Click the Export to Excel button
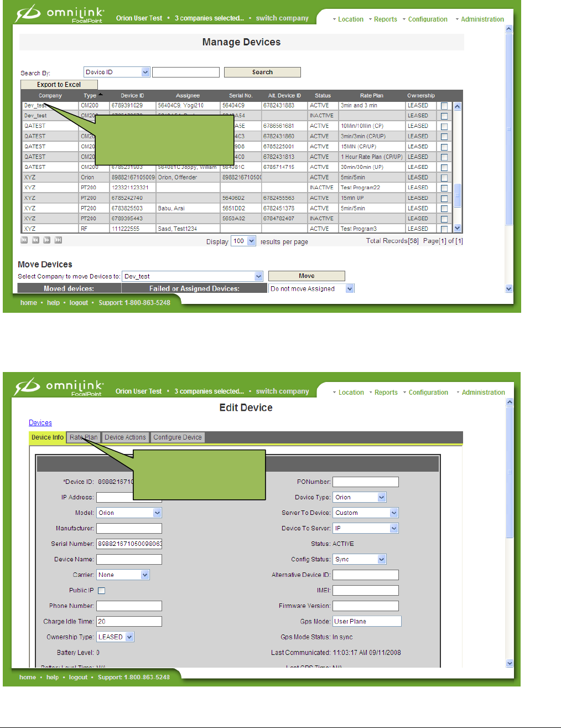The width and height of the screenshot is (561, 728). 59,85
